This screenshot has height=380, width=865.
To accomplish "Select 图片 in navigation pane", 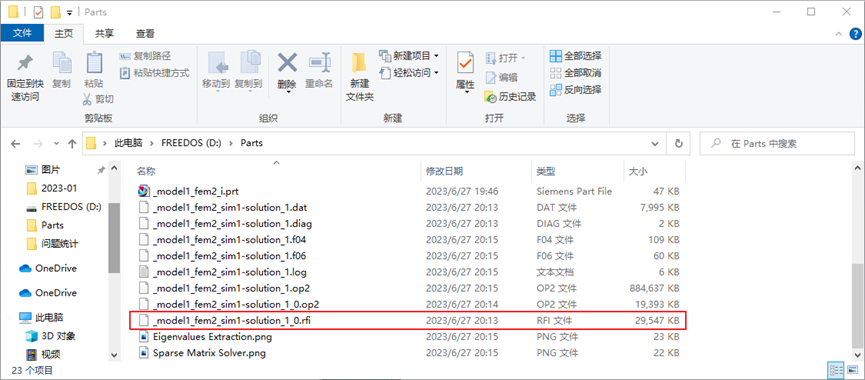I will point(51,170).
